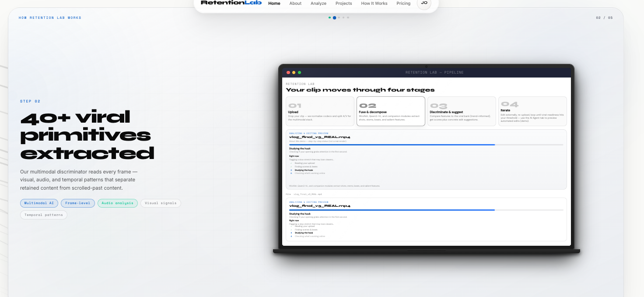Click the upper card's vlog_final_v3_REAL.mp4 title
Viewport: 644px width, 297px height.
pos(319,137)
